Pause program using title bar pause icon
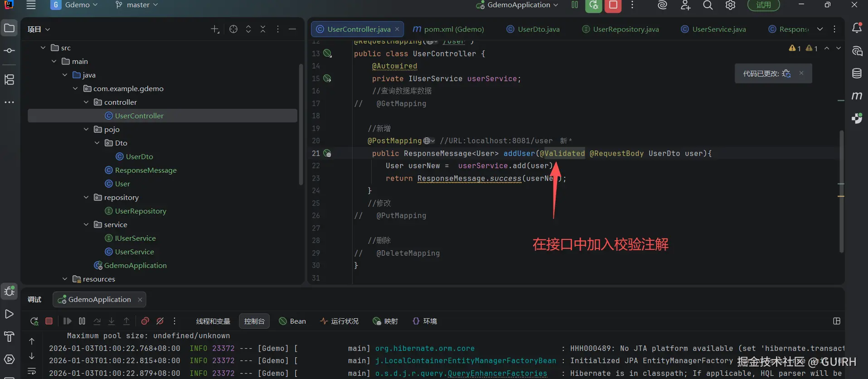The image size is (868, 379). point(575,5)
